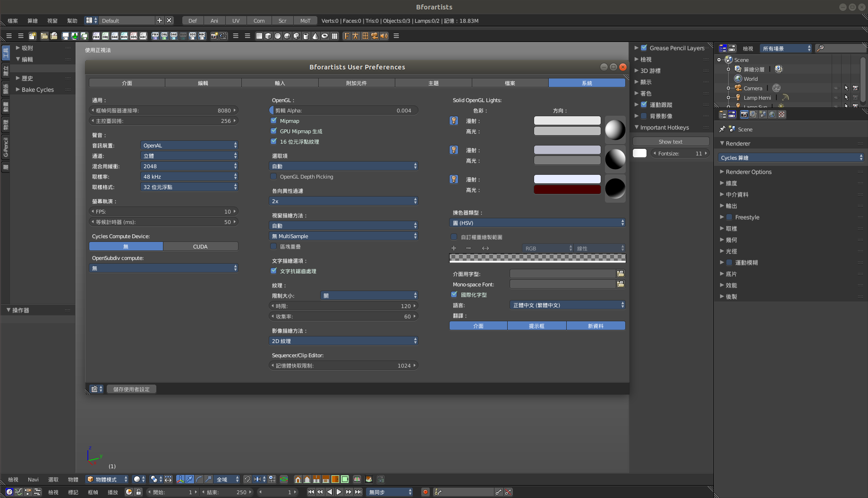Enable 自訂權重繪製範圍 checkbox
The image size is (868, 498).
[454, 237]
